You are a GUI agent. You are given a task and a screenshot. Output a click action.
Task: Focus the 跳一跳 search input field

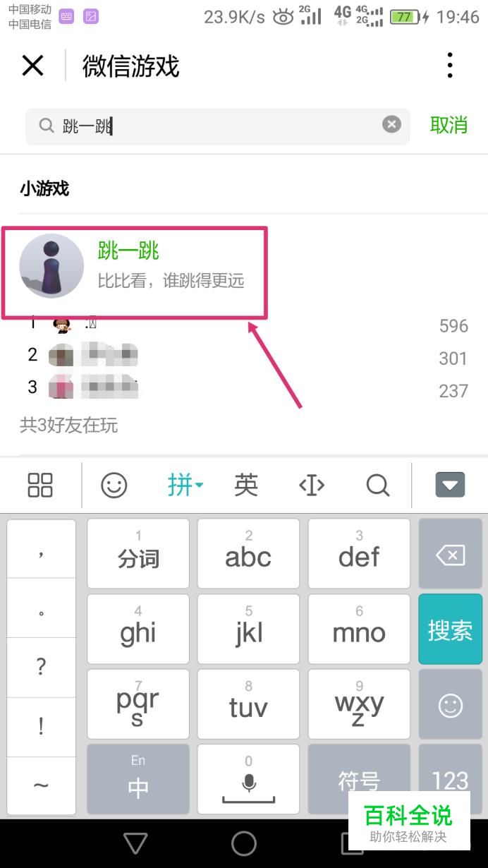(217, 126)
